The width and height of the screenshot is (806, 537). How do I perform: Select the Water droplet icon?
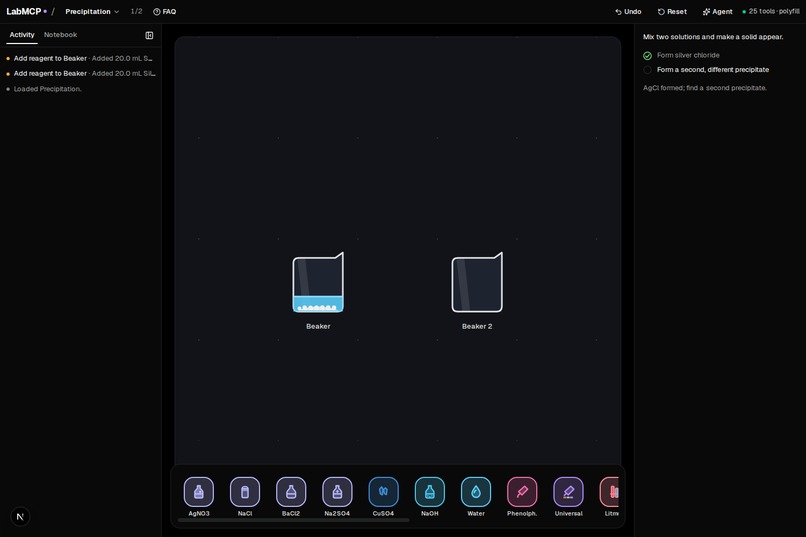(476, 492)
